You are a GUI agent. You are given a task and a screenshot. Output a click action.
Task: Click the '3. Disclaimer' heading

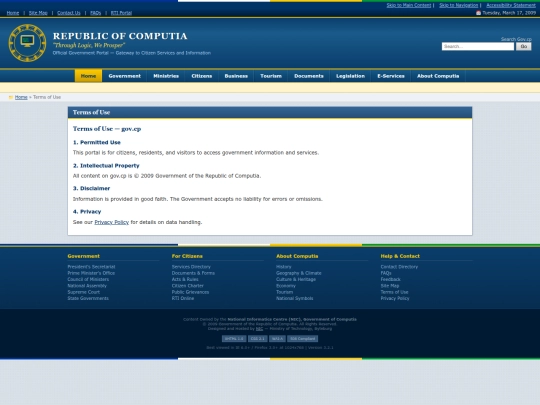click(x=91, y=188)
